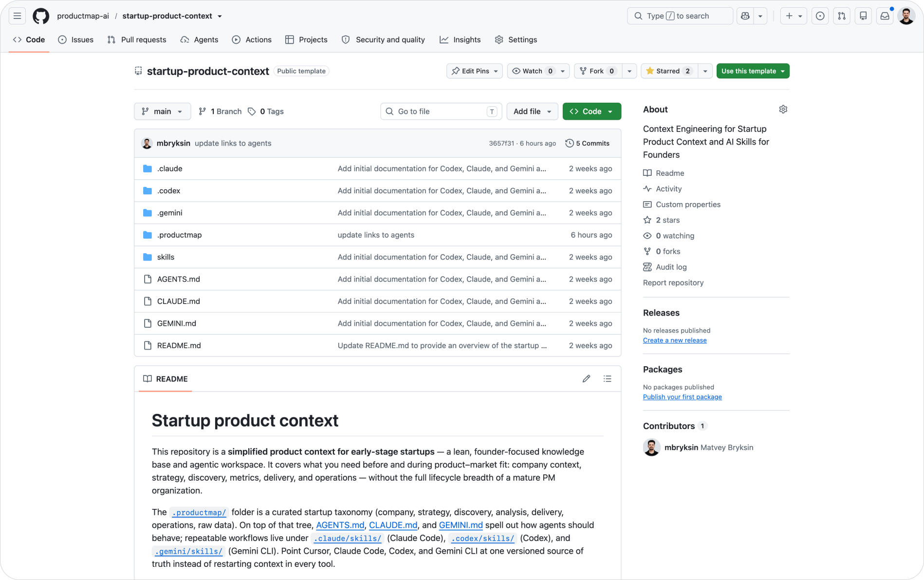The width and height of the screenshot is (924, 580).
Task: Open the create new plus menu
Action: [x=794, y=16]
